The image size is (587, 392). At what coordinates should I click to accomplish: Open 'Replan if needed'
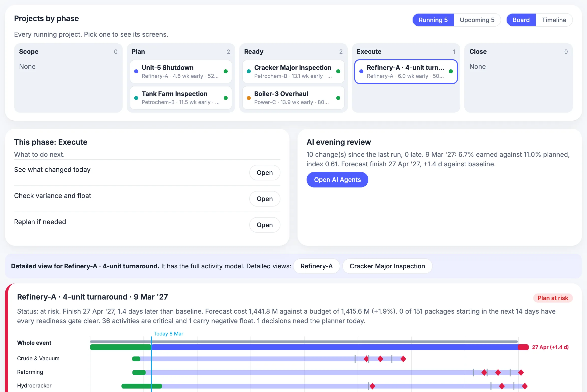coord(265,225)
